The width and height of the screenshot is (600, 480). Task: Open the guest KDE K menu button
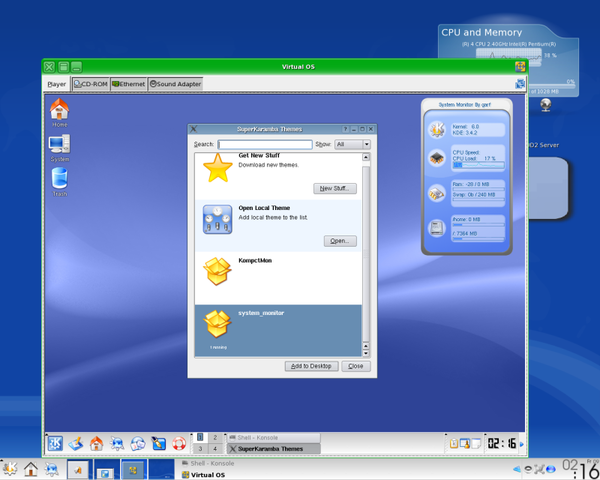pos(55,444)
